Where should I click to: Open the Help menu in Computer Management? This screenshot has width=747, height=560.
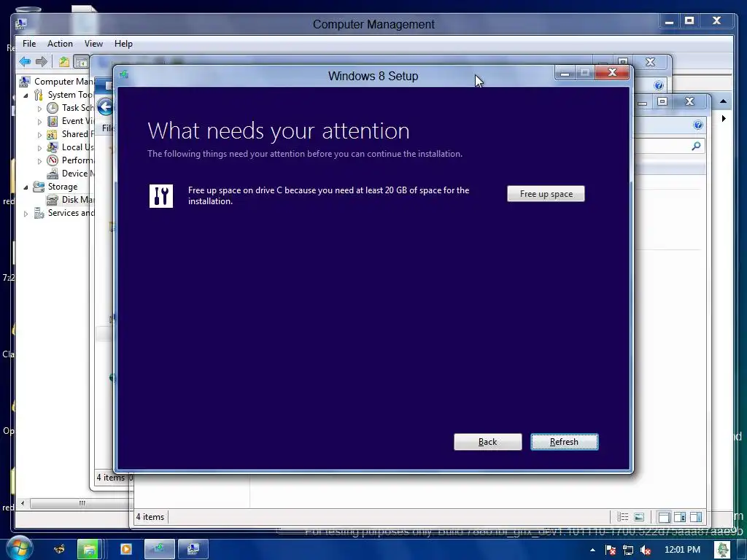pyautogui.click(x=123, y=44)
